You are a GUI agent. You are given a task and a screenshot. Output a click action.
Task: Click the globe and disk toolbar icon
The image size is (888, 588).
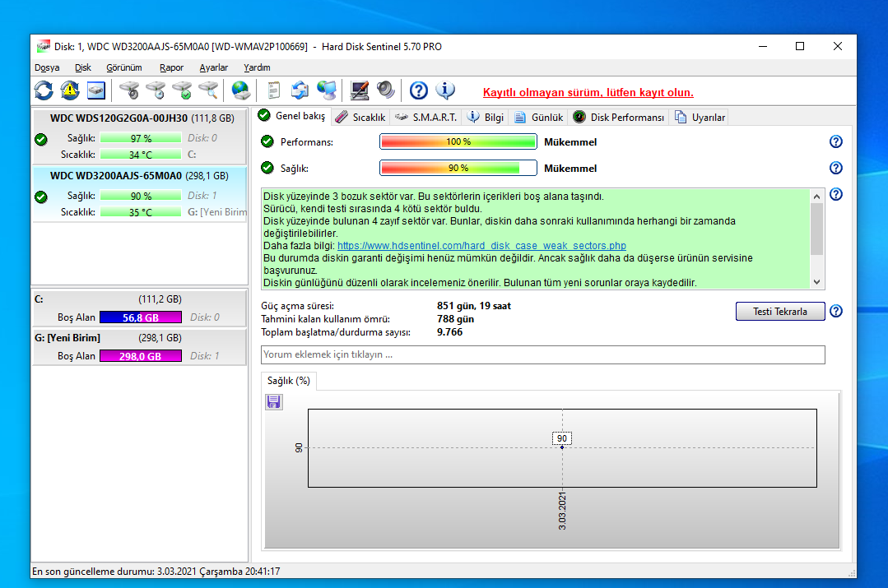[240, 90]
